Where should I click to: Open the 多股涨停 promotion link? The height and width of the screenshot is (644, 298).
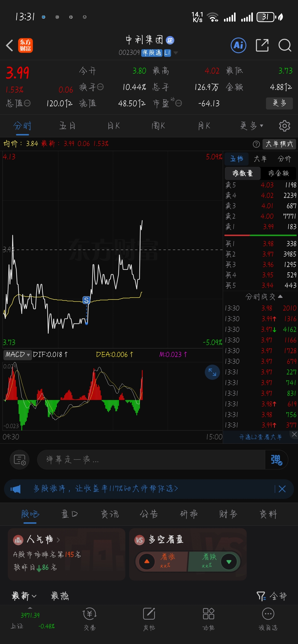tap(106, 488)
